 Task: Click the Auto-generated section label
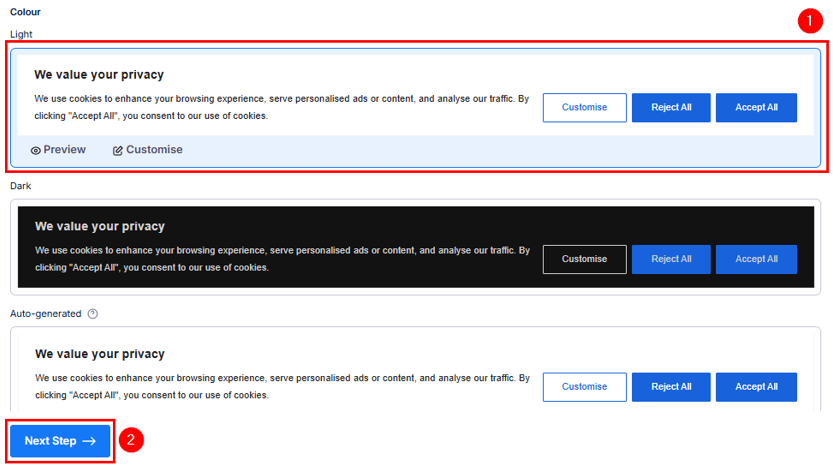click(45, 314)
